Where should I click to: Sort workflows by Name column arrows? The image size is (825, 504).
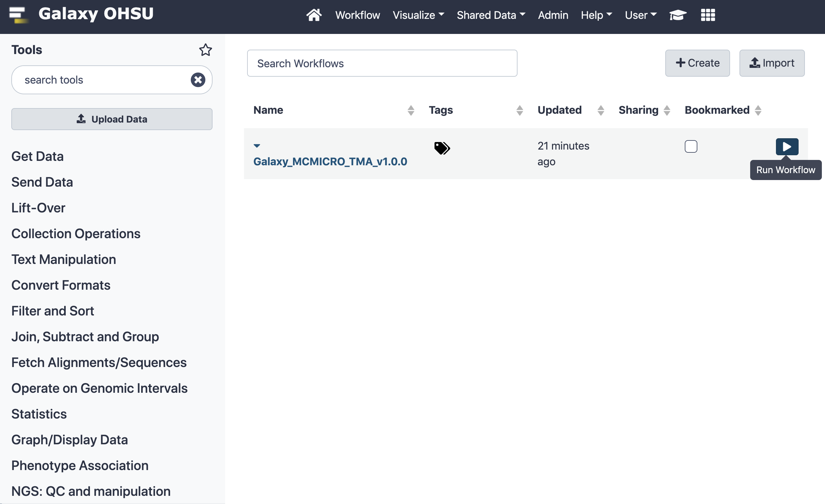411,110
